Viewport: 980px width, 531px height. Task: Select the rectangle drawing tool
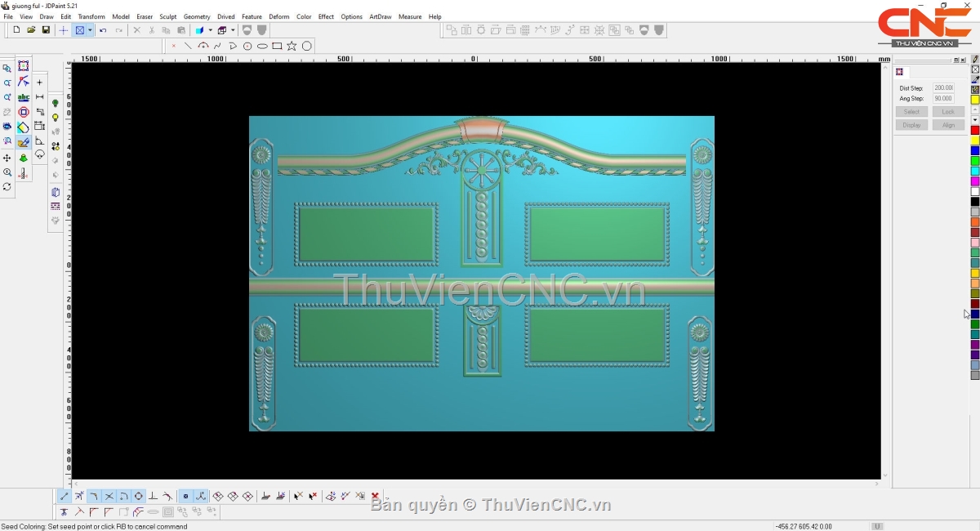pos(277,46)
